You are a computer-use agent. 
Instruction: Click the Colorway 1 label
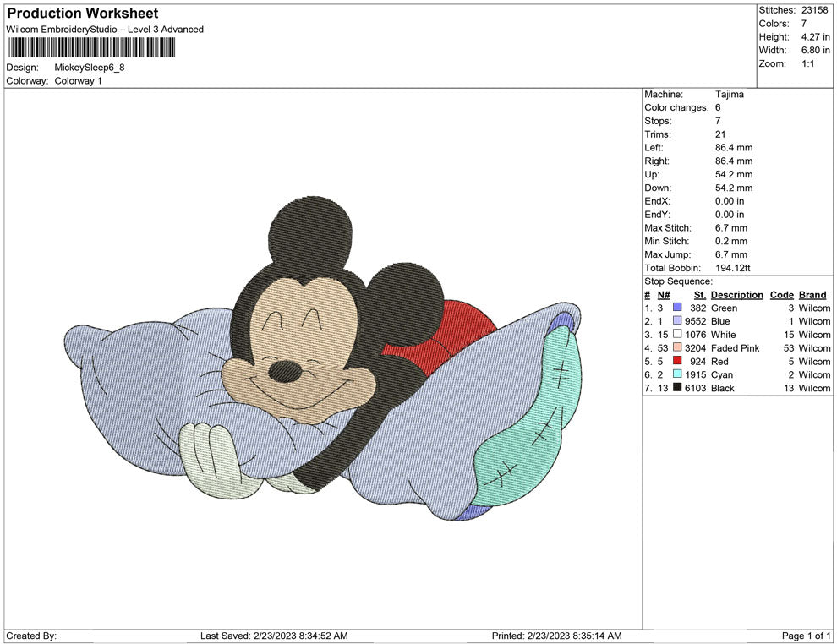(x=79, y=81)
